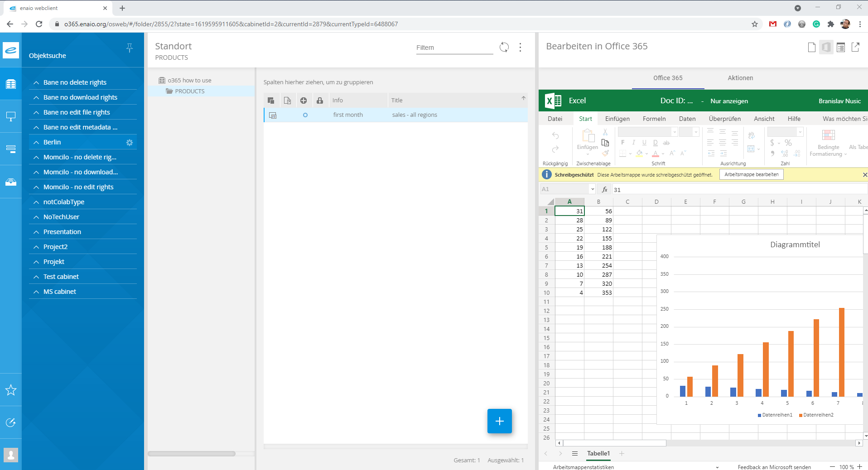The width and height of the screenshot is (868, 470).
Task: Switch to Office 365 tab
Action: [668, 78]
